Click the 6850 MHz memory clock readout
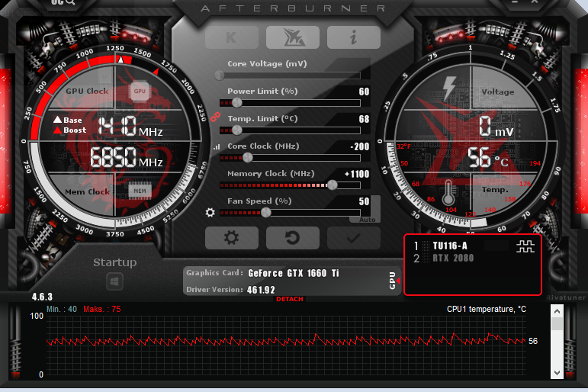 point(127,157)
